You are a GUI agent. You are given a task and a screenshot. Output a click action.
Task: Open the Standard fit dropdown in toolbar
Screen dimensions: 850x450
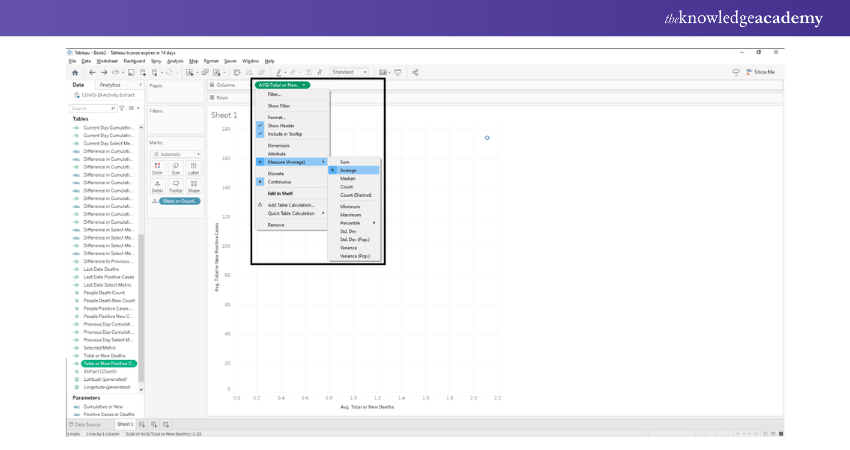pos(349,72)
